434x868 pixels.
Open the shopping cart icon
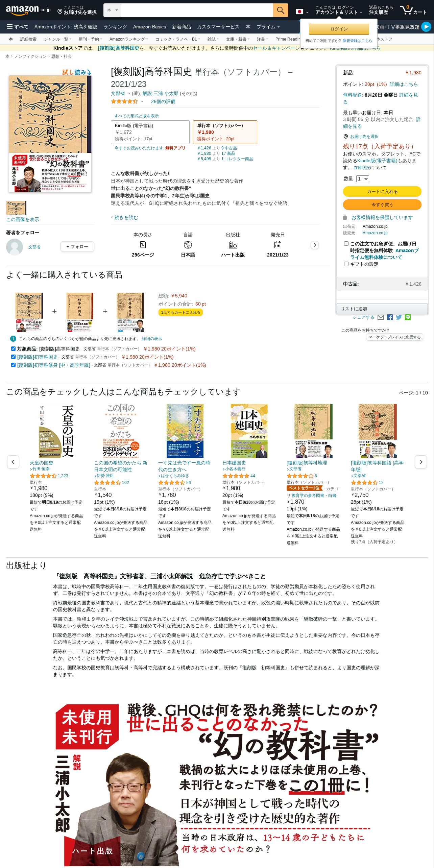click(413, 10)
